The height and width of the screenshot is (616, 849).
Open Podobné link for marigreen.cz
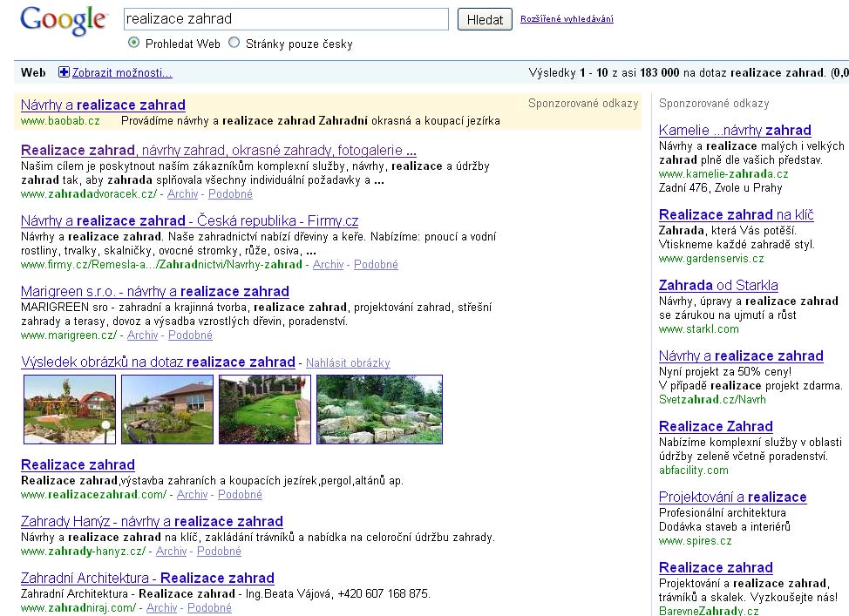click(190, 335)
